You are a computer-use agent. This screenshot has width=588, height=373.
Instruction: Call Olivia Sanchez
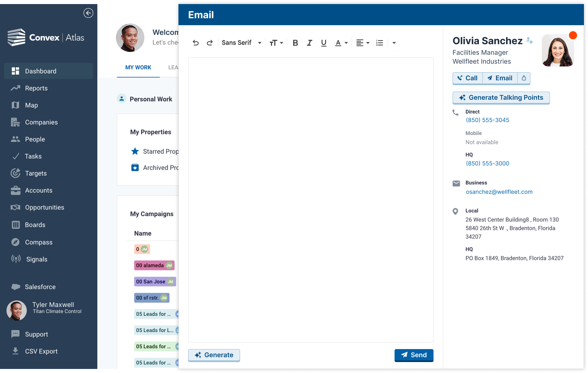click(468, 78)
